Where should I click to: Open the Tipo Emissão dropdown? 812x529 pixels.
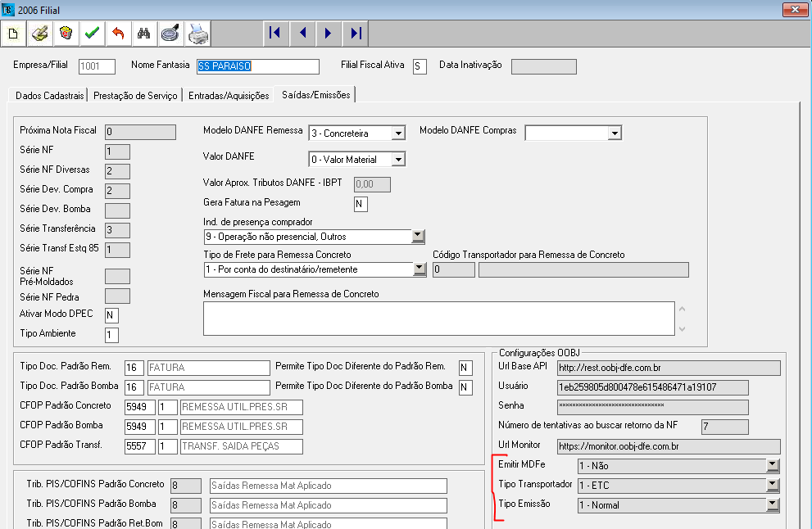pos(772,504)
